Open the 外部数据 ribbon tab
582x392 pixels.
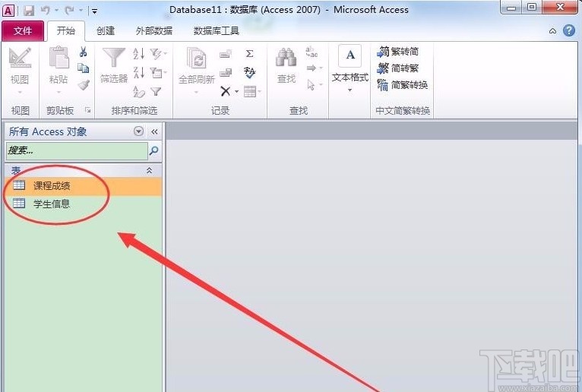pos(154,31)
